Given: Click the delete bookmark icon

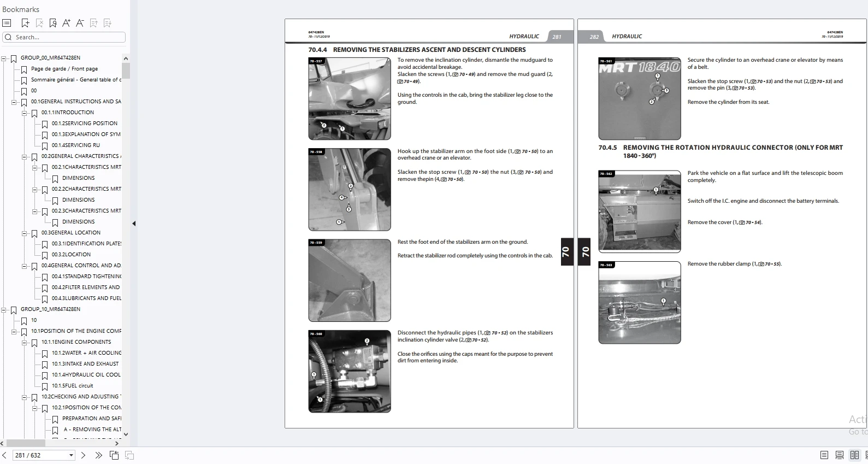Looking at the screenshot, I should click(x=39, y=23).
